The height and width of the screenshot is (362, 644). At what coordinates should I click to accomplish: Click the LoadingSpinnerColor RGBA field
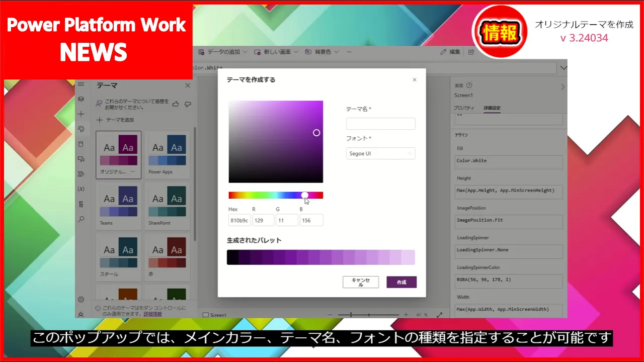point(509,281)
